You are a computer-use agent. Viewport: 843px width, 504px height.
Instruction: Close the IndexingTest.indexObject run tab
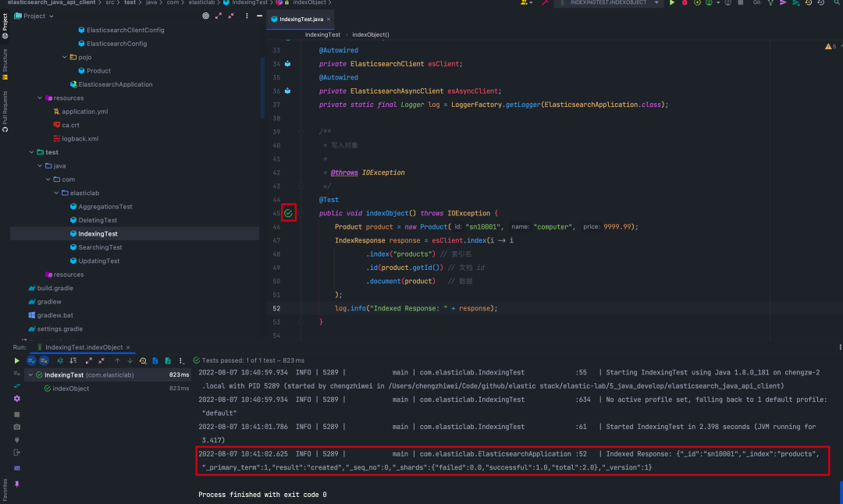[128, 348]
